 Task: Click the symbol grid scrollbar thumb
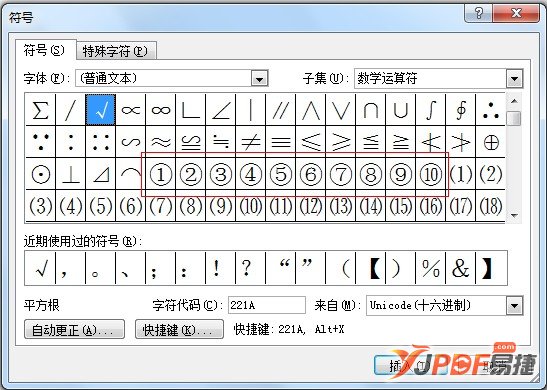pyautogui.click(x=514, y=119)
